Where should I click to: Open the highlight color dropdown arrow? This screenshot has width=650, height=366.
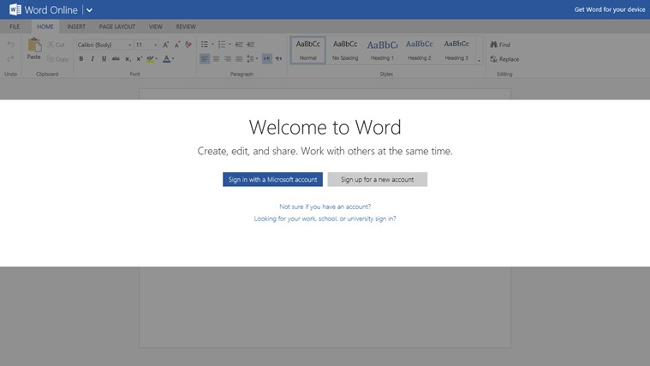(x=157, y=59)
